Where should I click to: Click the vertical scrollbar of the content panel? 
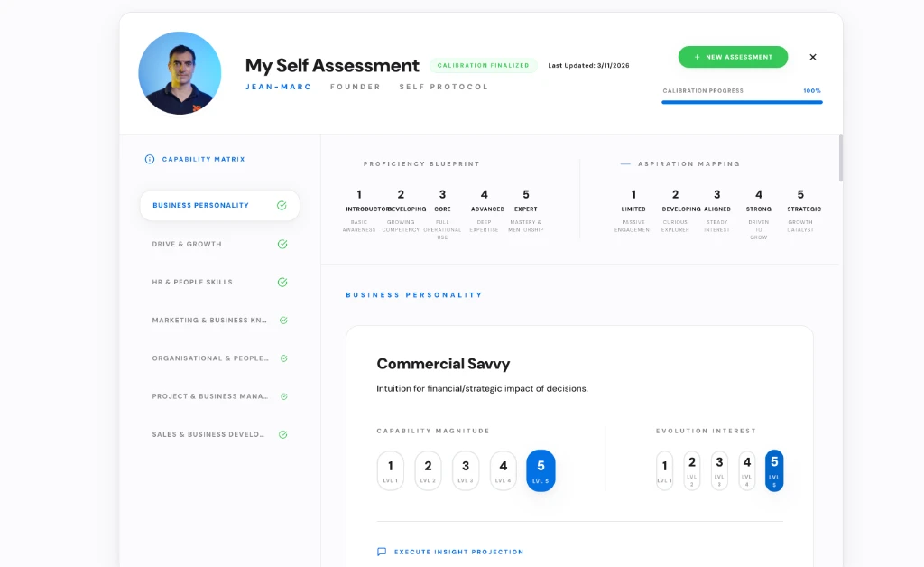pos(841,158)
